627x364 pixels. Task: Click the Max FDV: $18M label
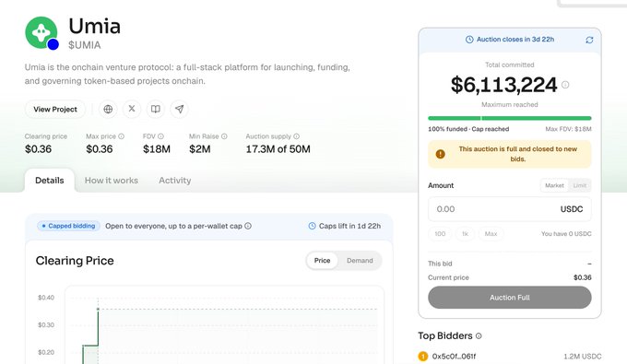coord(568,129)
